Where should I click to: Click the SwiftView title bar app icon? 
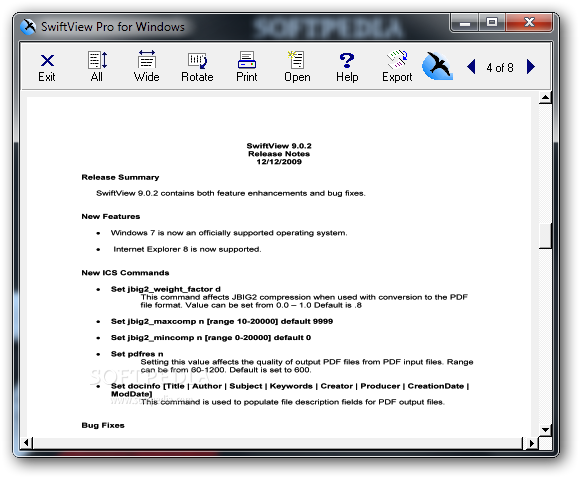(x=28, y=27)
